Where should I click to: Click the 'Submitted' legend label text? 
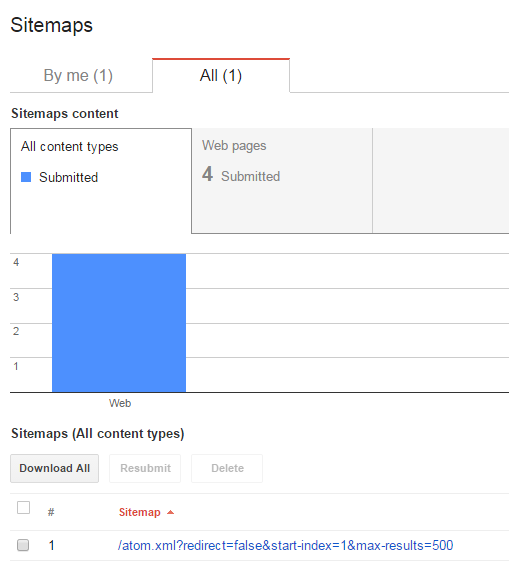tap(68, 177)
